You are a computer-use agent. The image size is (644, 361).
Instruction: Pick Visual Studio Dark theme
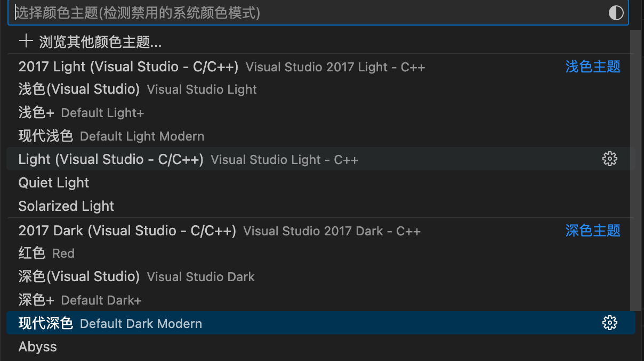pos(79,277)
